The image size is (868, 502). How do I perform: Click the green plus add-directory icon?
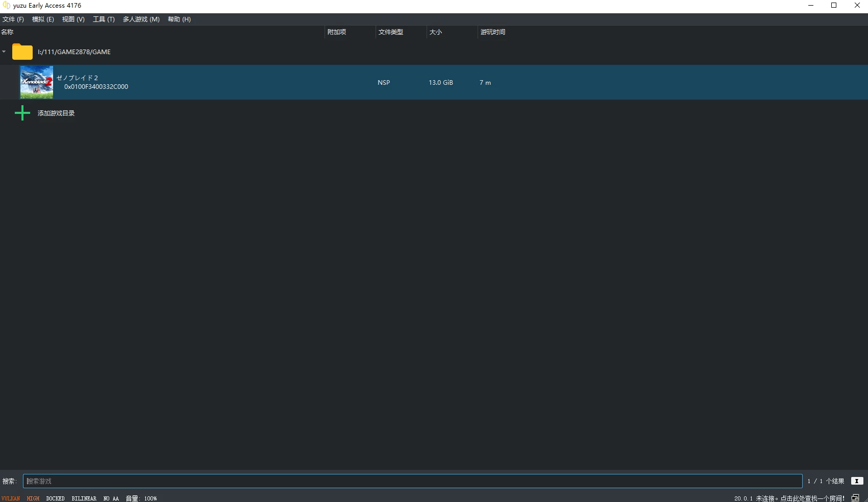click(22, 113)
